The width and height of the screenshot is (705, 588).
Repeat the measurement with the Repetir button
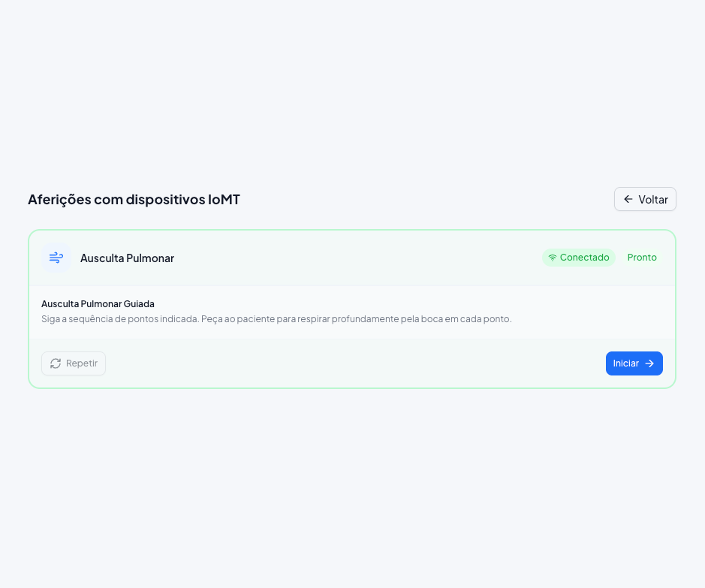coord(74,363)
